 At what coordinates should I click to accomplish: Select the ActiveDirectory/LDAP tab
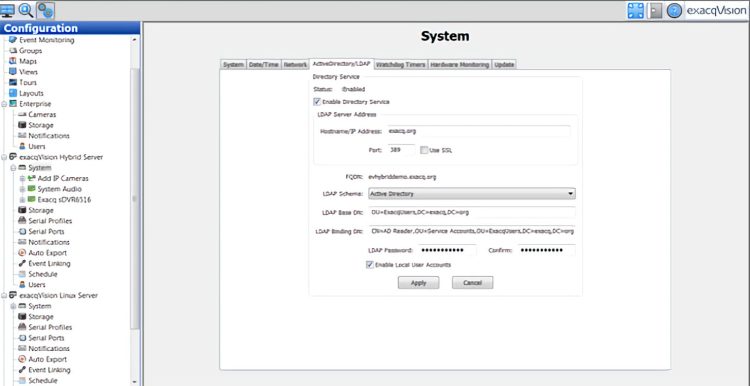coord(341,64)
